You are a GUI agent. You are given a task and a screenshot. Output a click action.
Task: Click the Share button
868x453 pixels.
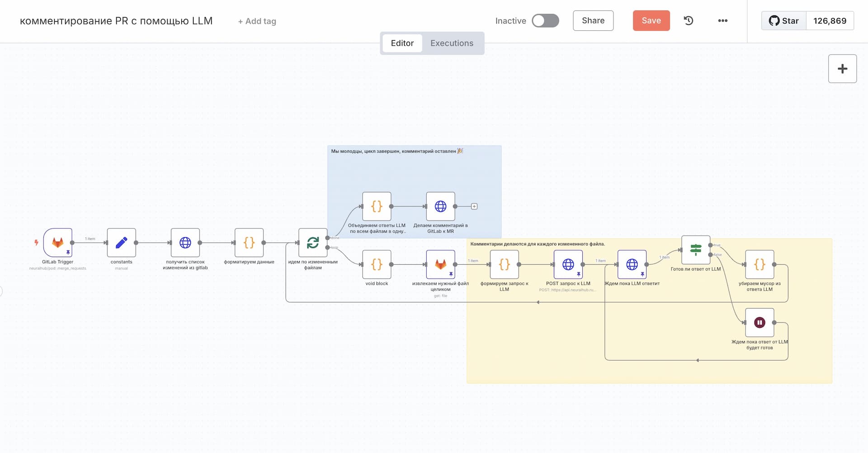(593, 20)
